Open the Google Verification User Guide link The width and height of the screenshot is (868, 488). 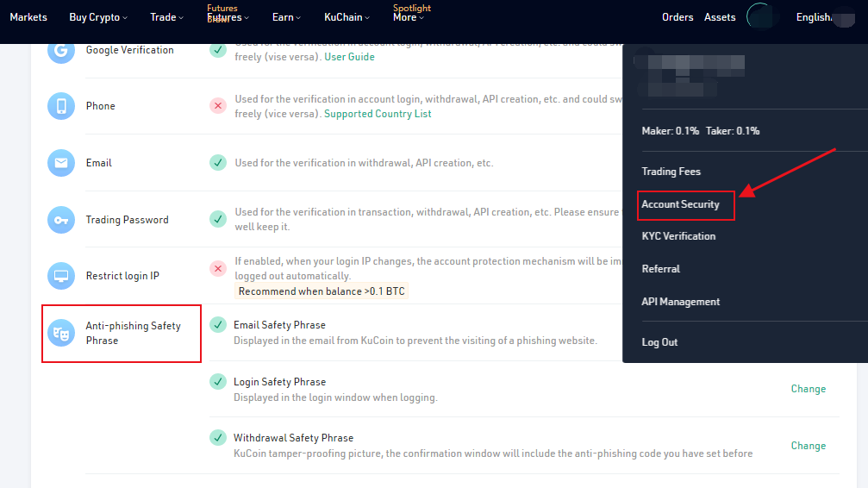coord(349,57)
